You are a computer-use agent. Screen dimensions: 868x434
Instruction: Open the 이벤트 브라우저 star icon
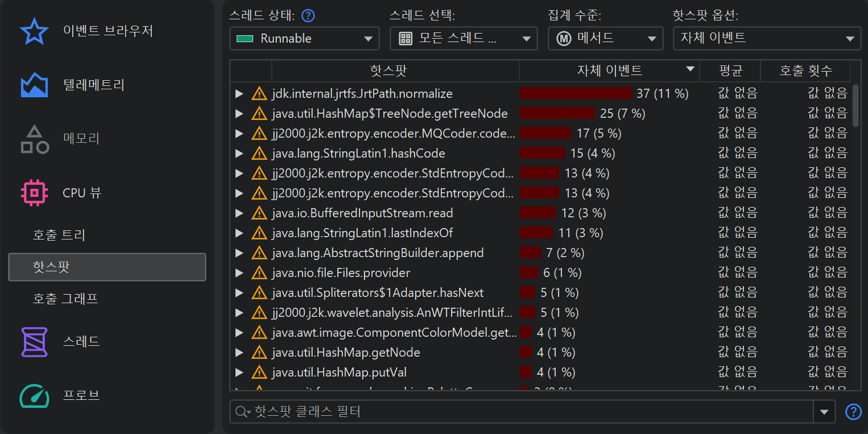(34, 31)
